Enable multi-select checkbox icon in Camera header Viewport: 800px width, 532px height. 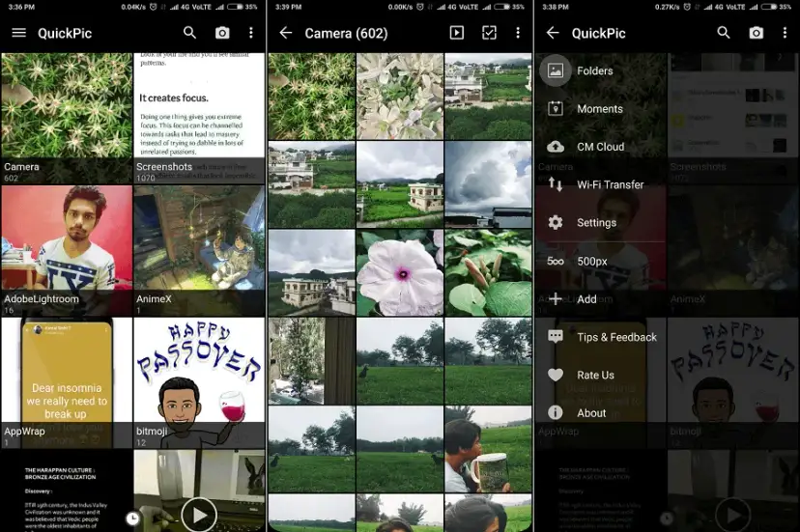489,33
